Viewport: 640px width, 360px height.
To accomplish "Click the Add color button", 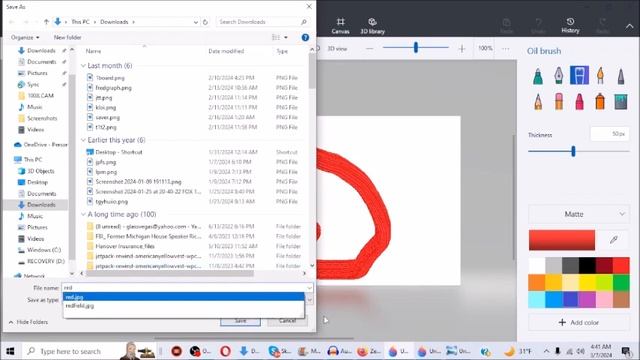I will (x=579, y=322).
